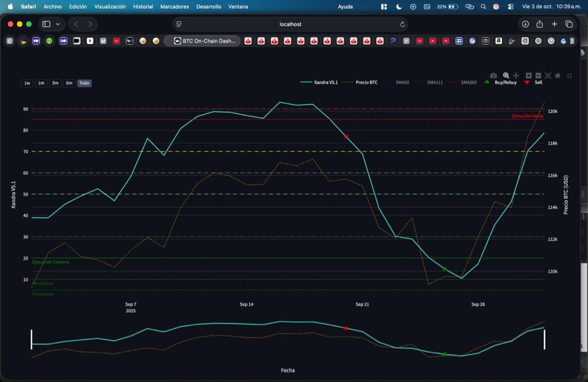The width and height of the screenshot is (588, 382).
Task: Set chart range to 1w
Action: coord(27,83)
